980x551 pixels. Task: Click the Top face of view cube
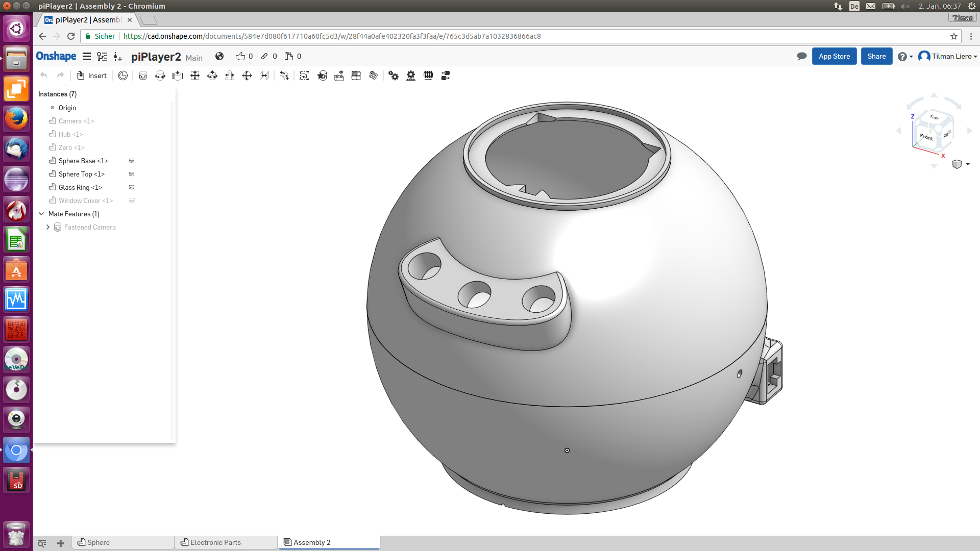click(934, 117)
